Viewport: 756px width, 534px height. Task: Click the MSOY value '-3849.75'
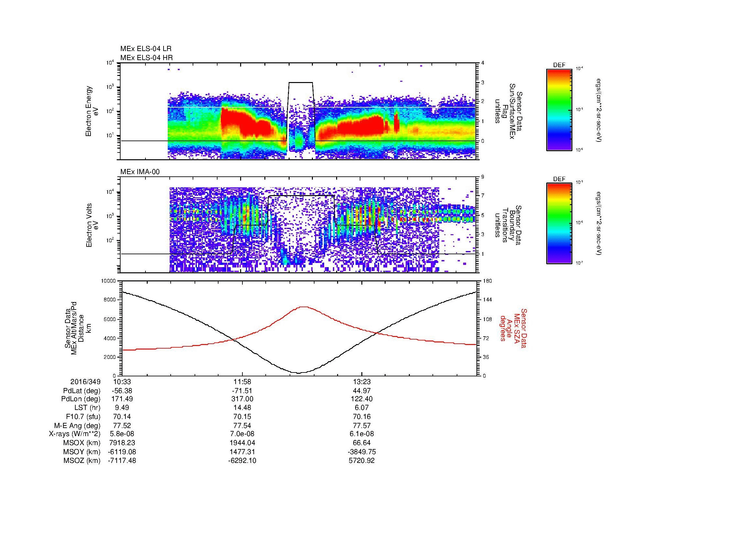[362, 452]
